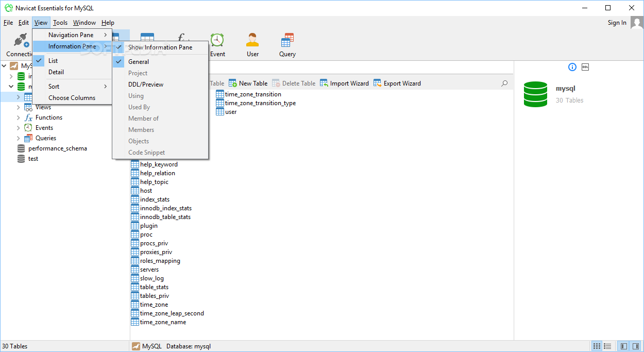
Task: Click the test database icon
Action: pyautogui.click(x=21, y=159)
